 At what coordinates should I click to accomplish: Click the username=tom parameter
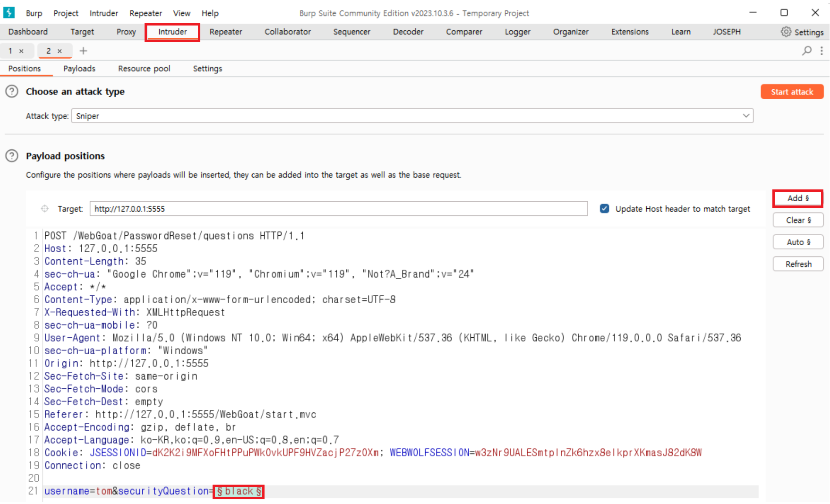78,491
